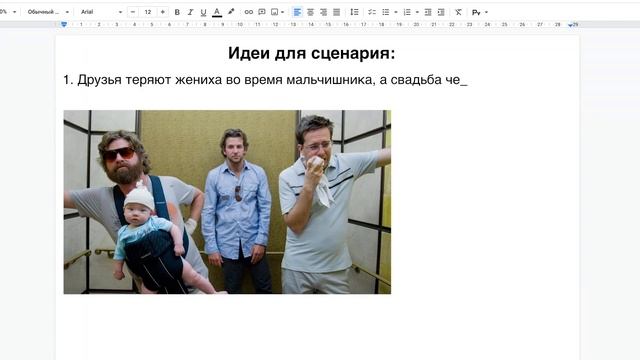Clear formatting from selection
Screen dimensions: 640x360
pos(458,12)
